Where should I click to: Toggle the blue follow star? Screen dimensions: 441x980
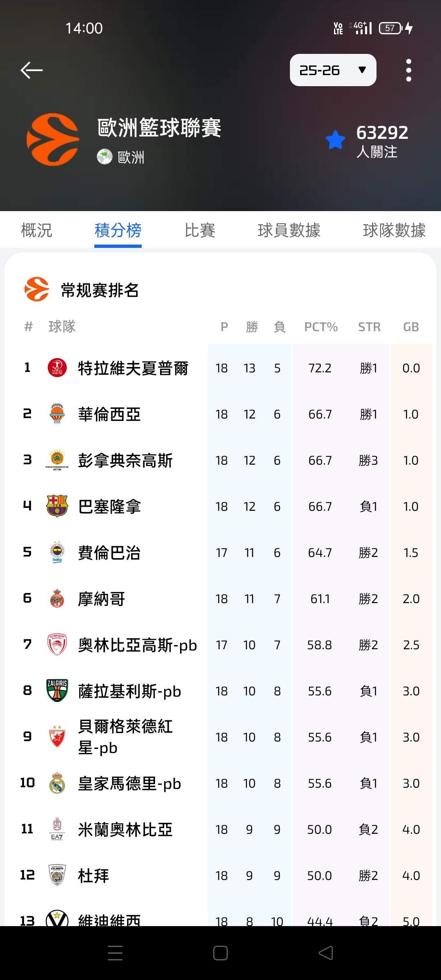[x=336, y=140]
